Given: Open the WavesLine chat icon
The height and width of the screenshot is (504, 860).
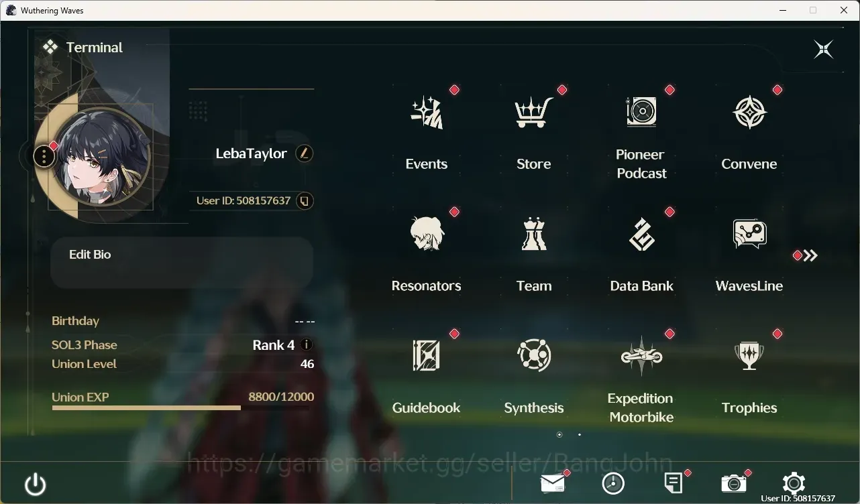Looking at the screenshot, I should [749, 234].
